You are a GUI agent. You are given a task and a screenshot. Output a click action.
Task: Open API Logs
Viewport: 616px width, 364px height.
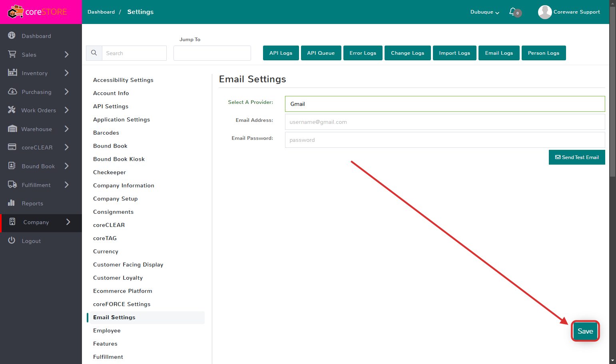(281, 53)
